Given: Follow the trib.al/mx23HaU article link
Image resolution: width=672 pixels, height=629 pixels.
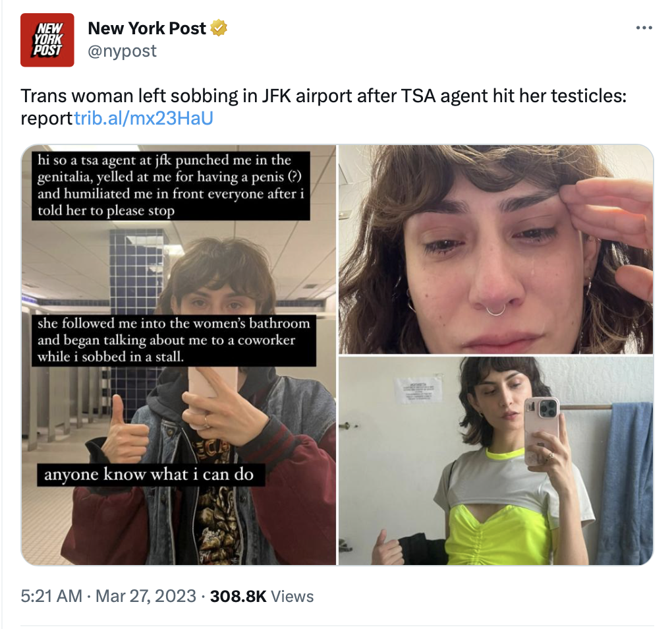Looking at the screenshot, I should (x=144, y=118).
